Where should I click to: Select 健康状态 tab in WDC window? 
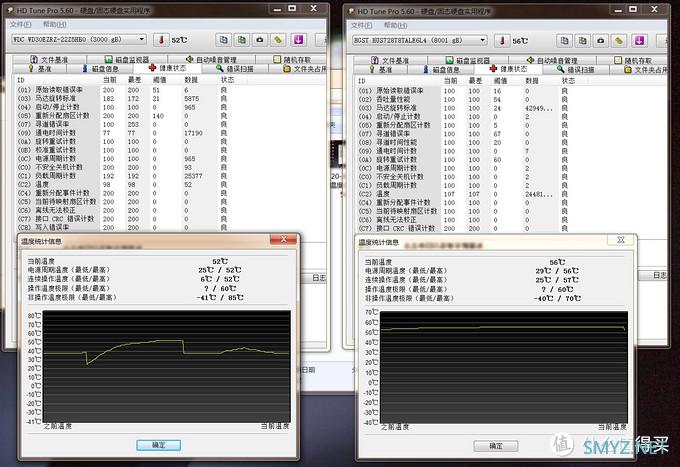(167, 68)
